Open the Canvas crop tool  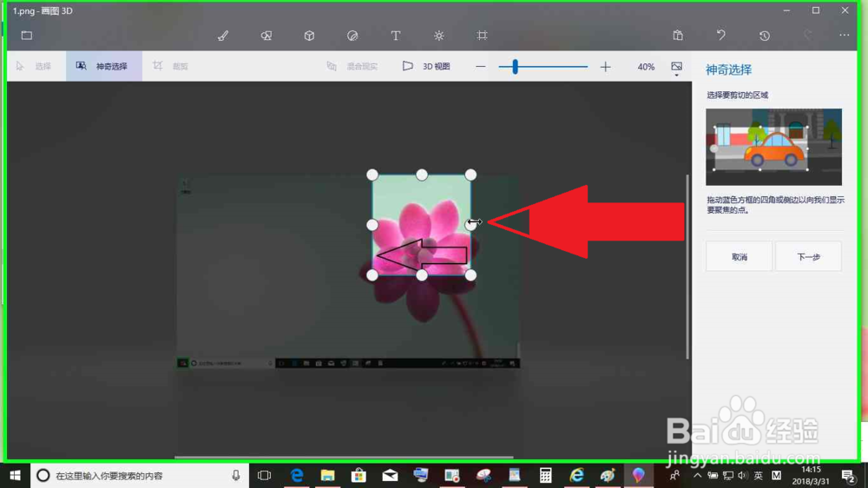pyautogui.click(x=482, y=36)
